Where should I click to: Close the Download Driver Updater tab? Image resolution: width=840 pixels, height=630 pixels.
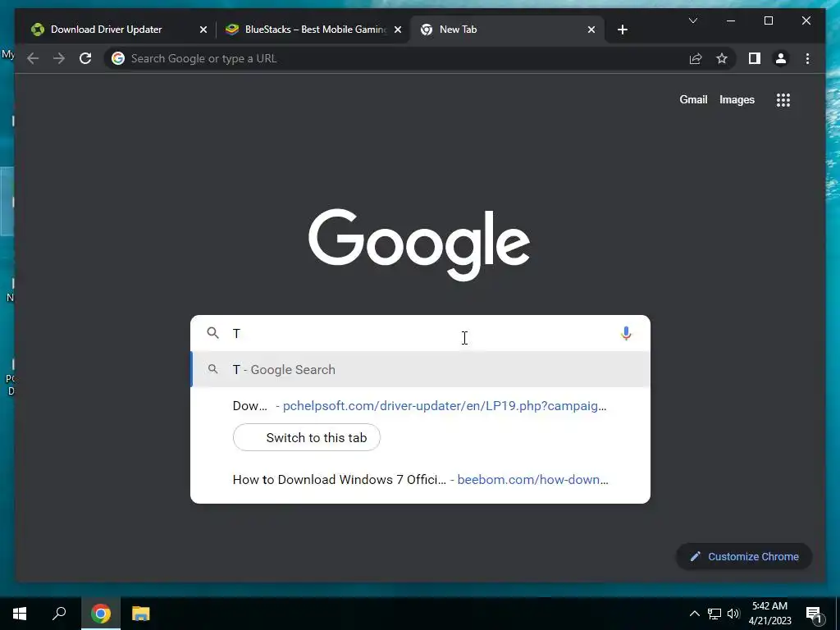click(x=203, y=30)
